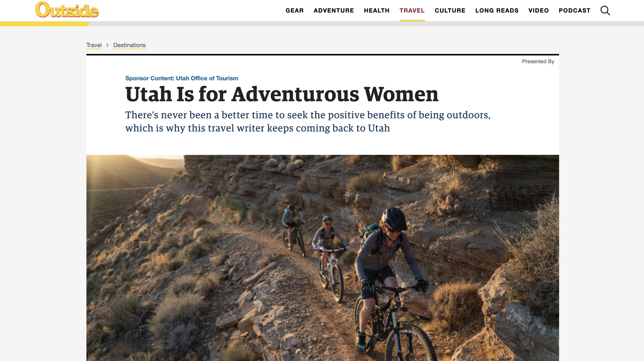Open the Video section
The width and height of the screenshot is (644, 361).
538,10
